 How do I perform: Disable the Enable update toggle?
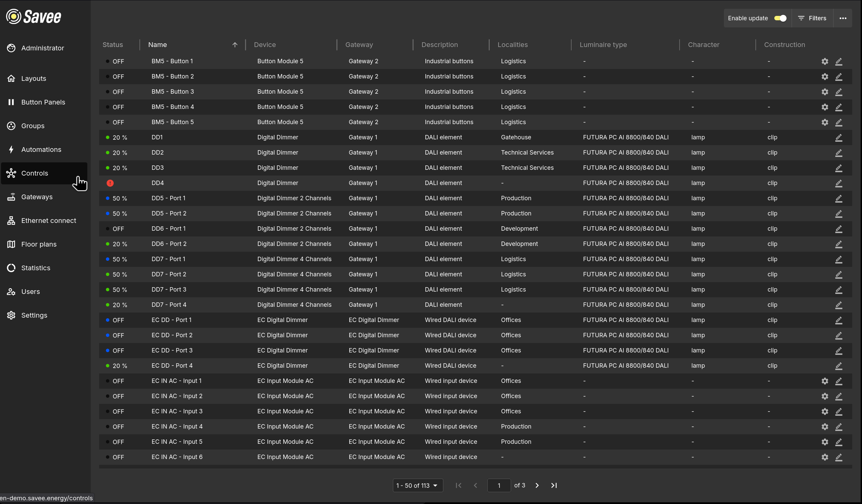(780, 18)
